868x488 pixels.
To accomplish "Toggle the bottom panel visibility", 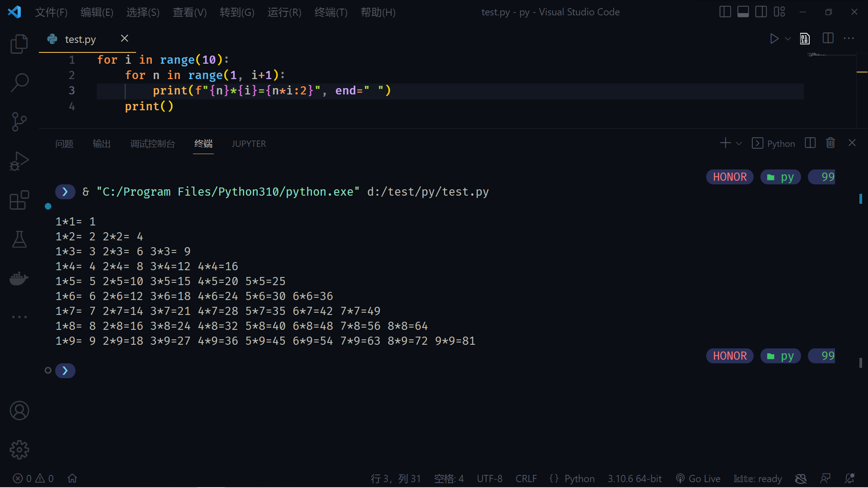I will [x=743, y=11].
